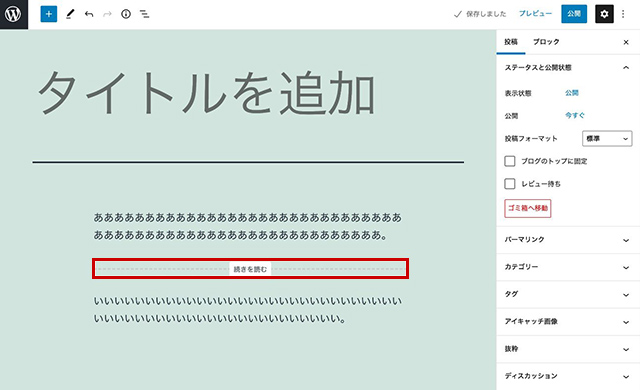Viewport: 640px width, 390px height.
Task: Click the いいい paragraph block
Action: (x=248, y=310)
